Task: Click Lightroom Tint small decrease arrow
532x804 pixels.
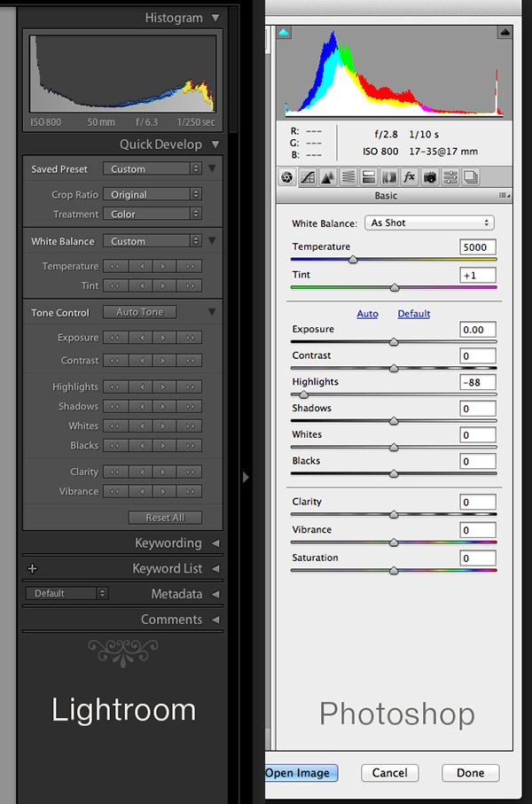Action: (140, 285)
